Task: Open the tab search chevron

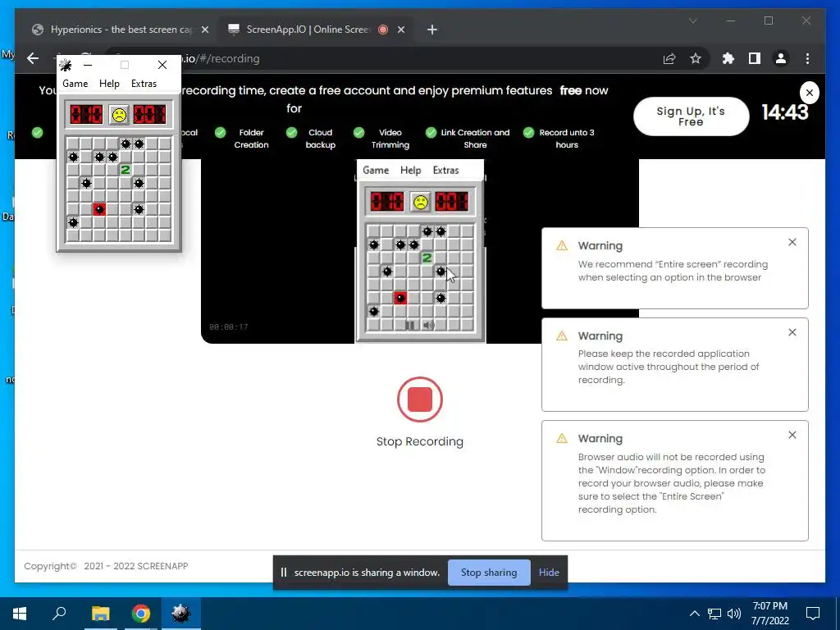Action: 692,21
